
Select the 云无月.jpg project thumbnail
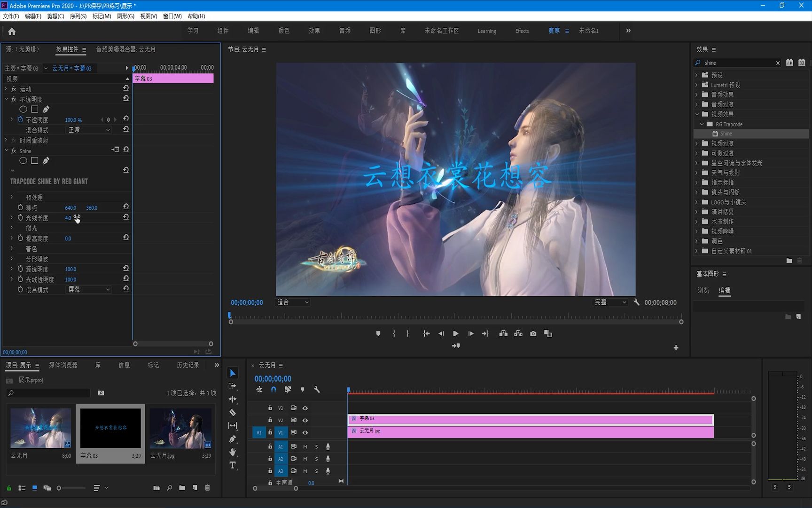tap(180, 428)
